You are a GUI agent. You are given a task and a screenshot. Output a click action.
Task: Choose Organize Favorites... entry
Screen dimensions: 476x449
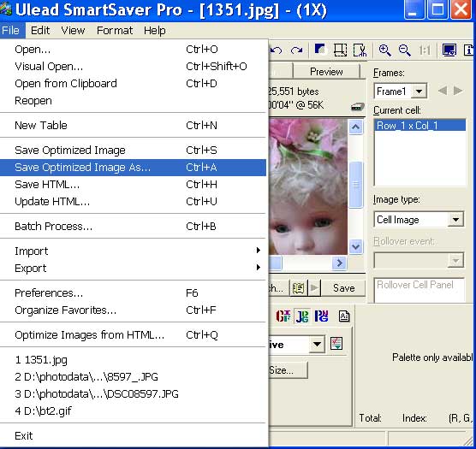133,310
